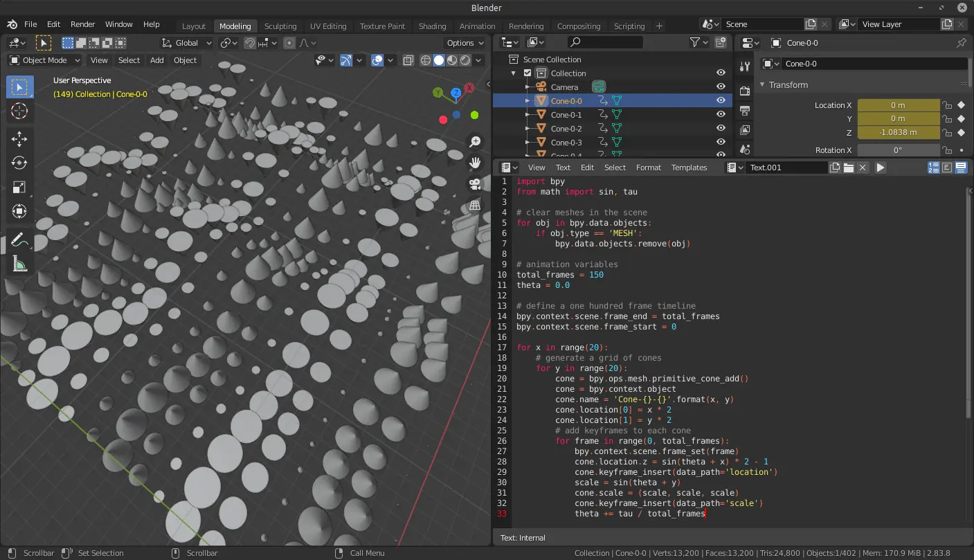Select the Measure tool in the toolbar
The width and height of the screenshot is (974, 560).
(19, 263)
